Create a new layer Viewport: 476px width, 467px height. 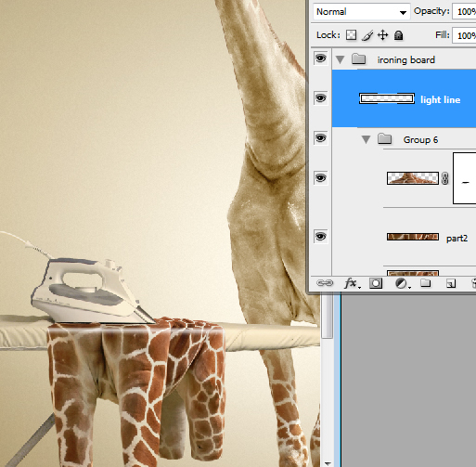[451, 283]
